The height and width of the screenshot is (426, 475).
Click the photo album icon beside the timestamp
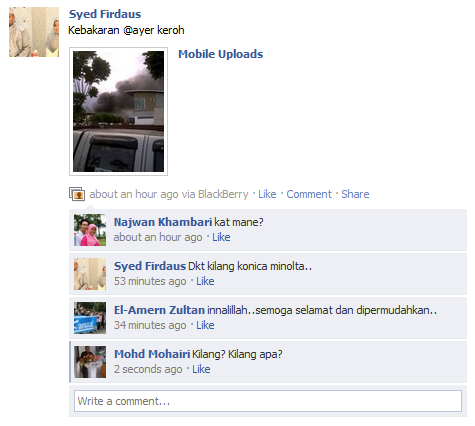pos(77,194)
